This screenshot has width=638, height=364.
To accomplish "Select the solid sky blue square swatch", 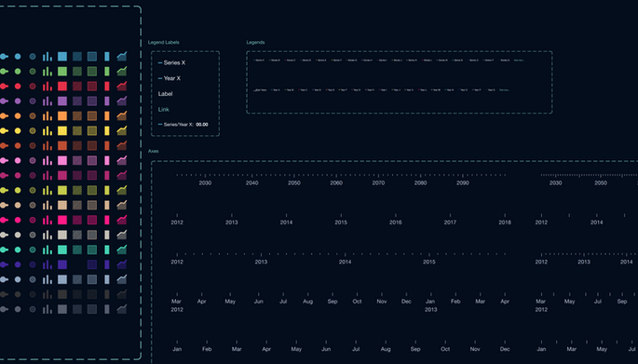I will (62, 57).
